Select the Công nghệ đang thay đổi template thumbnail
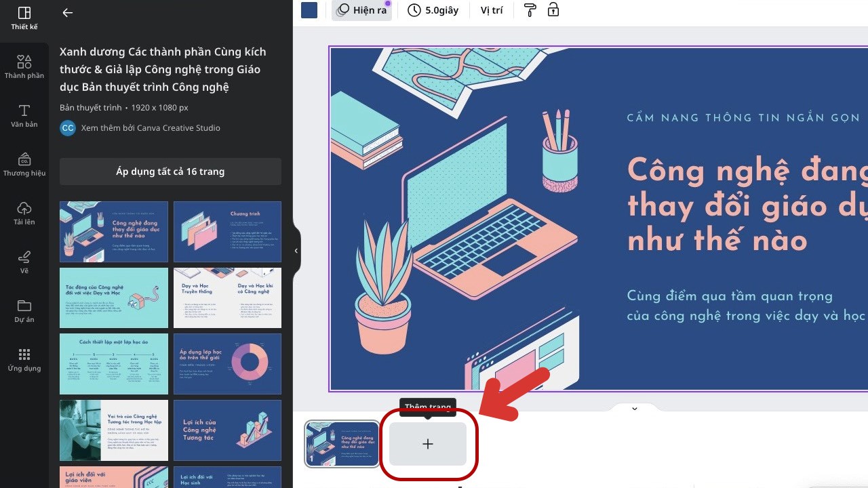 114,232
